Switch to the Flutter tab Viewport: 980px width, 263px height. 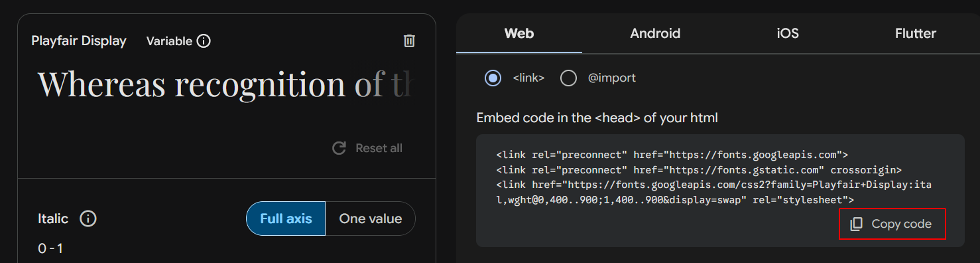[916, 33]
